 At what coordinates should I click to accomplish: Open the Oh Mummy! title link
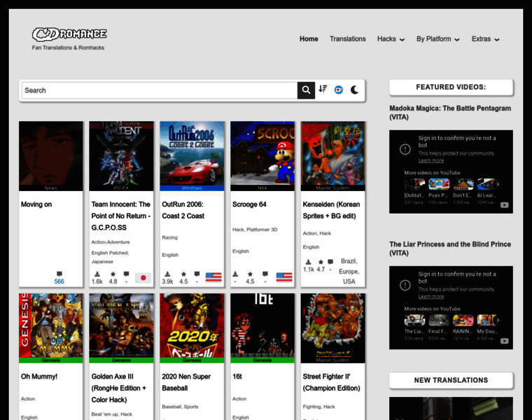[39, 377]
